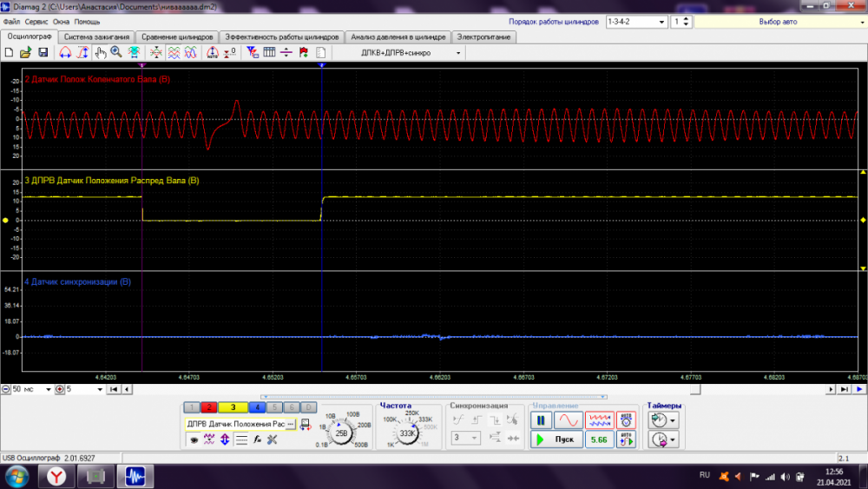Expand the cylinder firing order 1-3-4-2 dropdown

click(662, 22)
